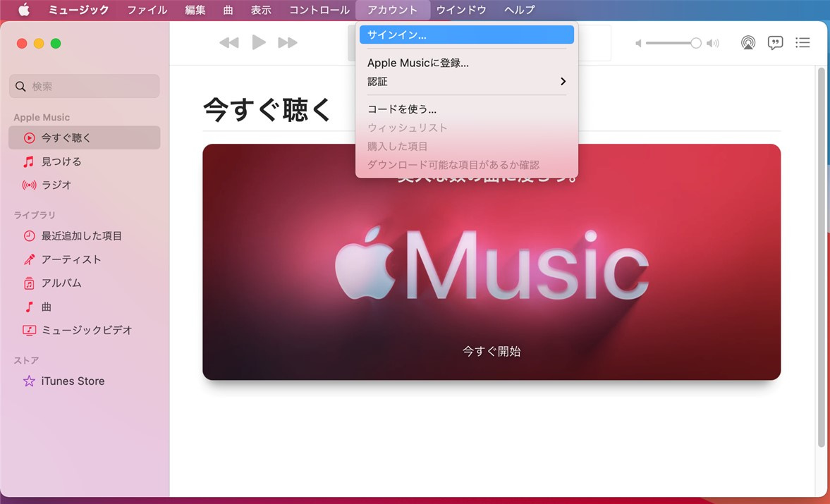Image resolution: width=830 pixels, height=504 pixels.
Task: Click the rewind (previous track) button
Action: [x=228, y=43]
